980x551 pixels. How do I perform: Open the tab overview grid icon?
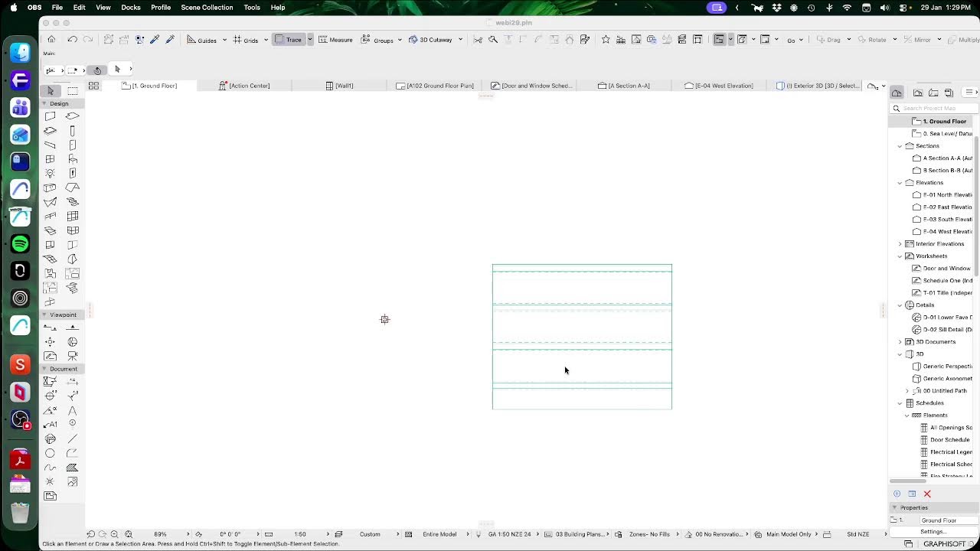[93, 86]
